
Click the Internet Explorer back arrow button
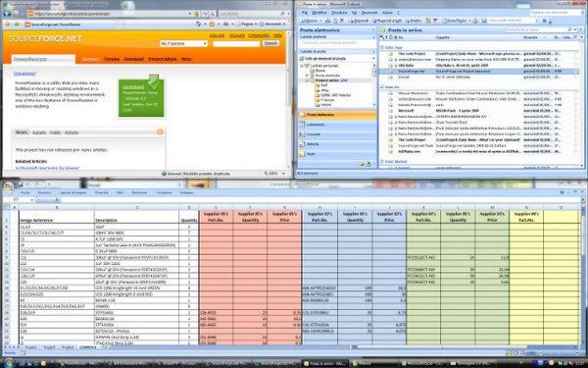click(x=7, y=14)
